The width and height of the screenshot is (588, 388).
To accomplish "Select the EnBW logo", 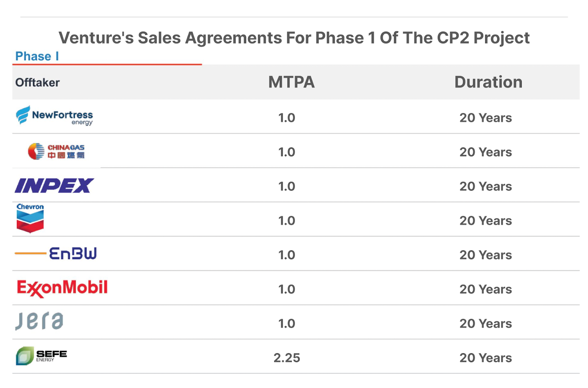I will [56, 254].
